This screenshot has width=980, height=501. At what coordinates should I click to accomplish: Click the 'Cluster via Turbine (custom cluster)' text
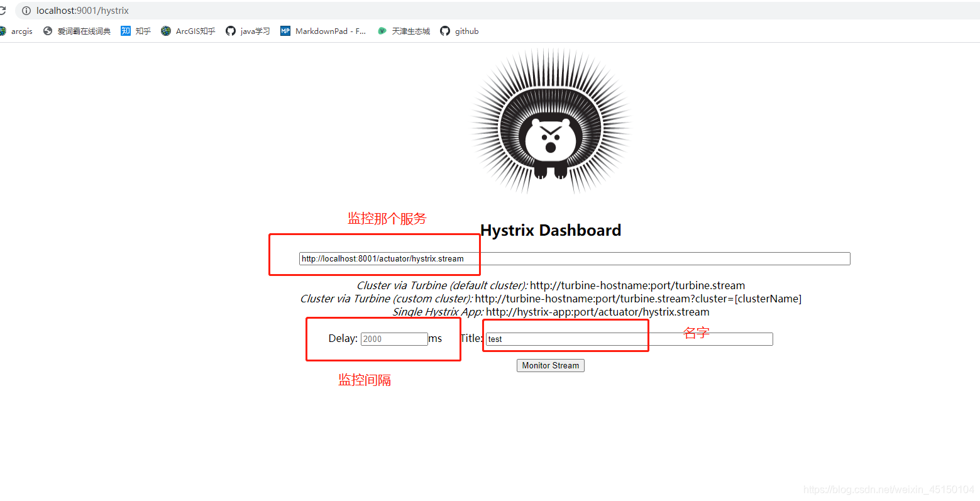[387, 299]
